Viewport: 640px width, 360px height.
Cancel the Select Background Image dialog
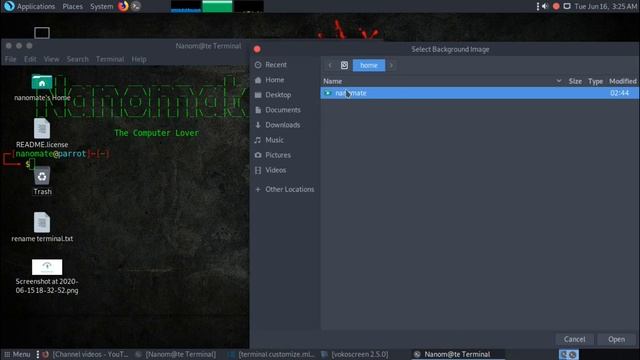574,339
